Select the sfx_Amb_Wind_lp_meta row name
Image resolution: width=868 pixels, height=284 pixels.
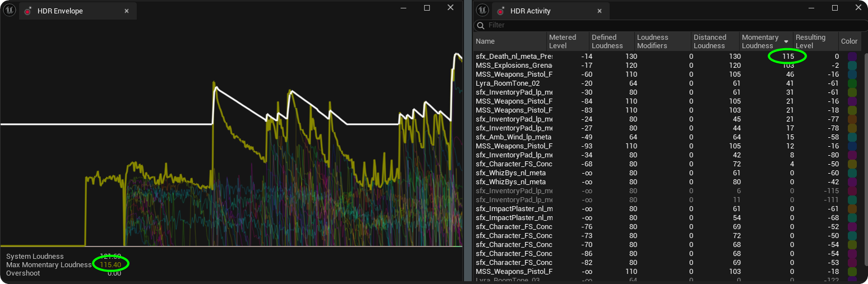click(513, 137)
